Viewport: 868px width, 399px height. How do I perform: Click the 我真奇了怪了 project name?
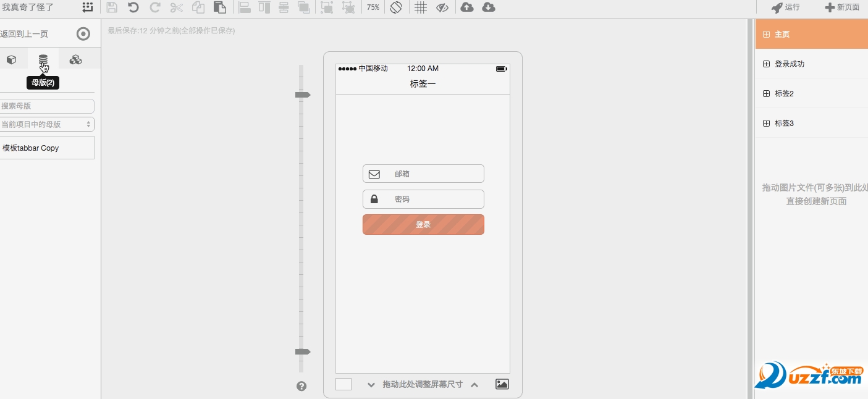point(28,7)
